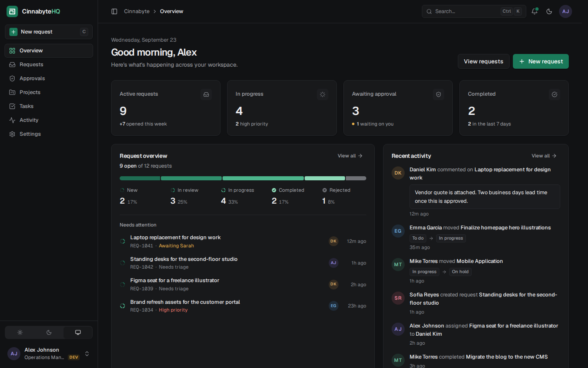The image size is (588, 368).
Task: Click the CinnabyteHQ logo
Action: [x=33, y=11]
